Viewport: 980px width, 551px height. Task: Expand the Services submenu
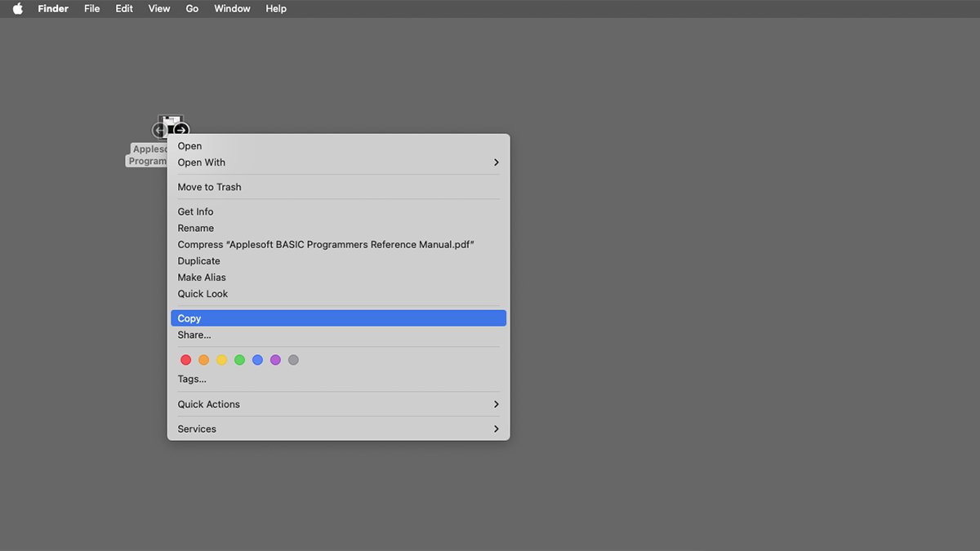338,429
